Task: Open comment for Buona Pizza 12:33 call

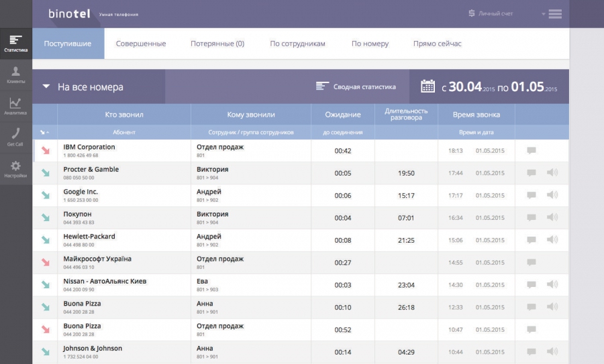Action: (532, 306)
